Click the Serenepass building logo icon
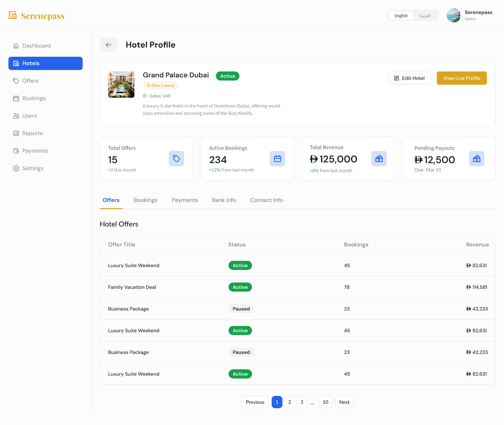 pyautogui.click(x=13, y=15)
